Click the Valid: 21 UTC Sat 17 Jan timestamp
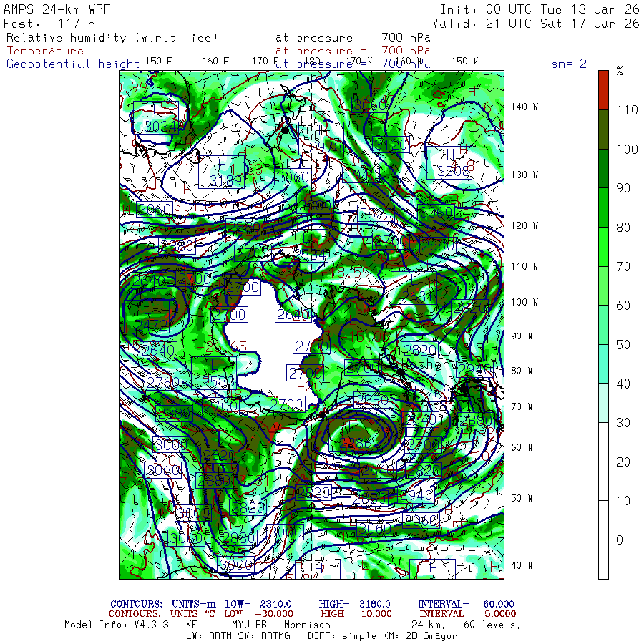The width and height of the screenshot is (644, 644). point(540,23)
